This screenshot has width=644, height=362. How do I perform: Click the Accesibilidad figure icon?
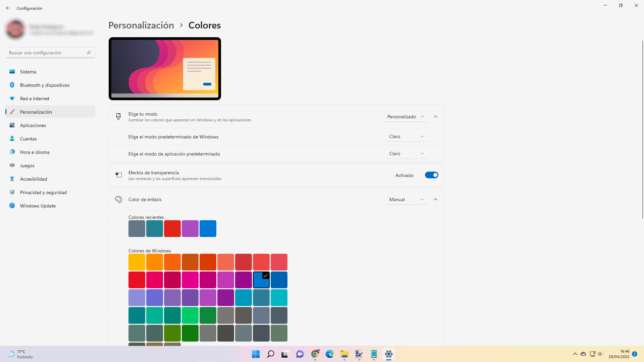12,179
